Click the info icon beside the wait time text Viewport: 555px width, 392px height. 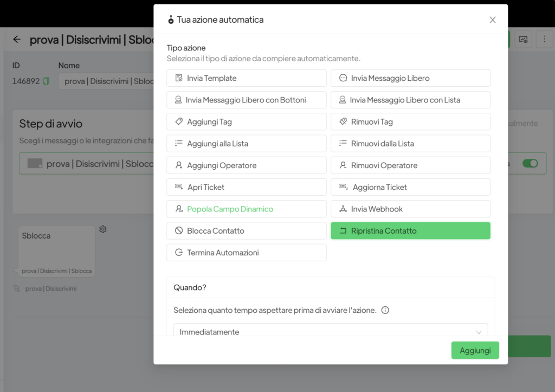[x=385, y=311]
